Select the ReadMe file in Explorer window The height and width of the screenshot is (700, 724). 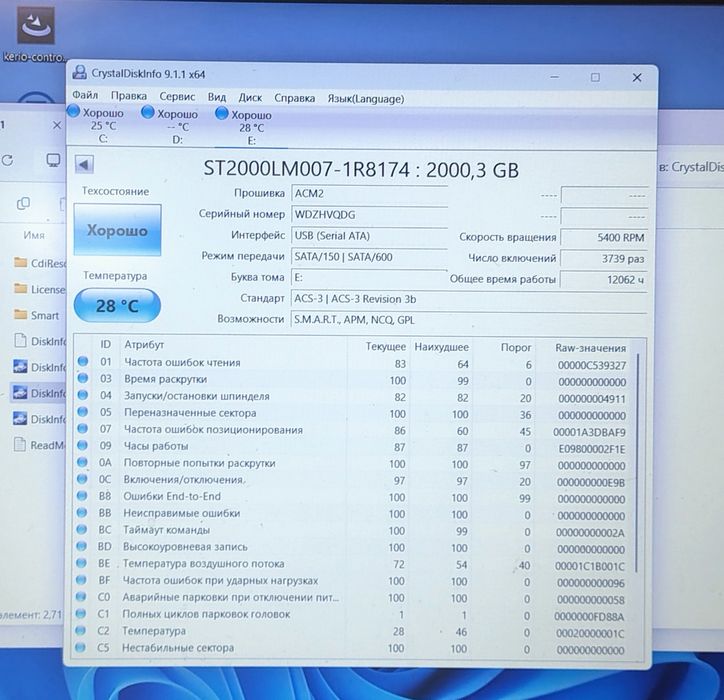pyautogui.click(x=39, y=445)
